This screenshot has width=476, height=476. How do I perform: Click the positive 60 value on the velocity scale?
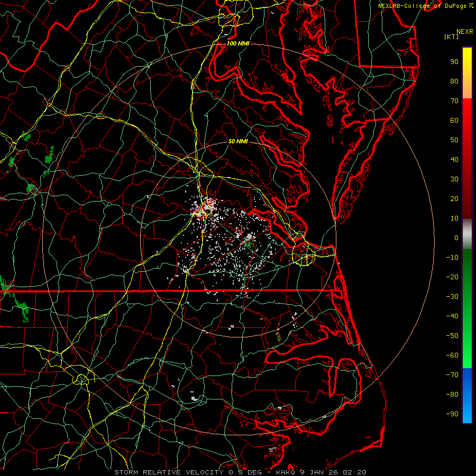click(x=454, y=121)
